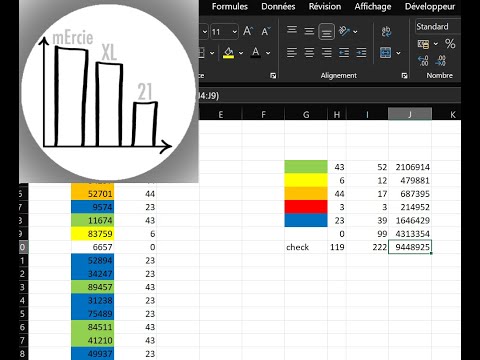Screen dimensions: 480x360
Task: Open the font settings dialog launcher
Action: [273, 76]
